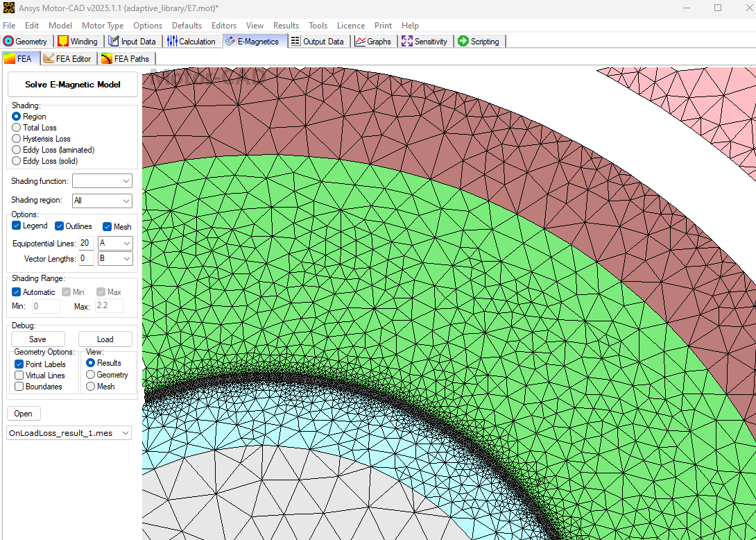
Task: Maximize the Motor-CAD window
Action: click(717, 8)
